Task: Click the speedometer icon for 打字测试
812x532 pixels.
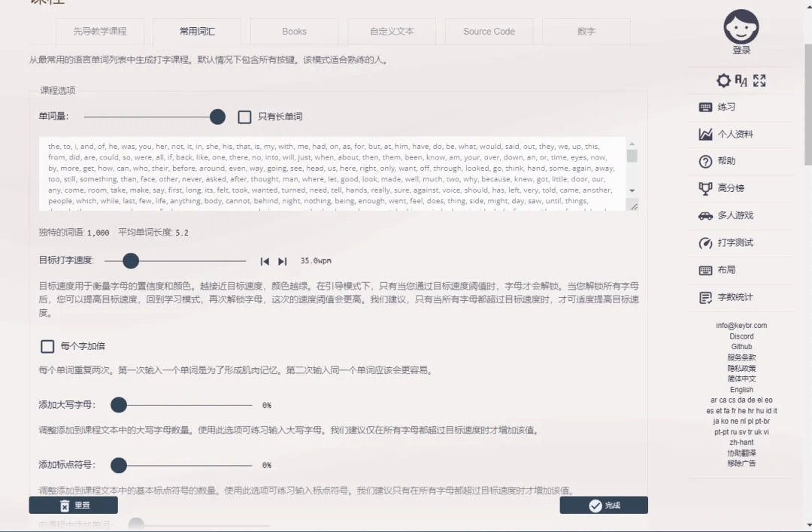Action: [705, 243]
